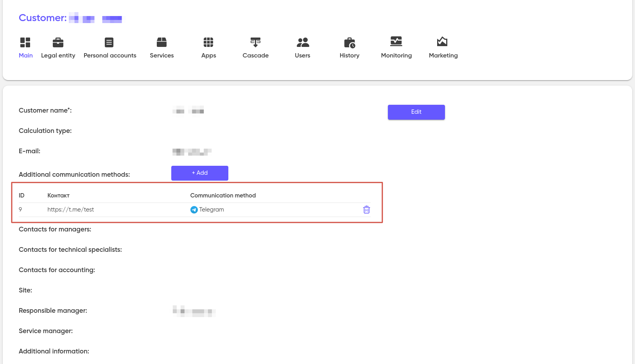Screen dimensions: 635x364
Task: Switch to the Services tab label
Action: (x=162, y=56)
